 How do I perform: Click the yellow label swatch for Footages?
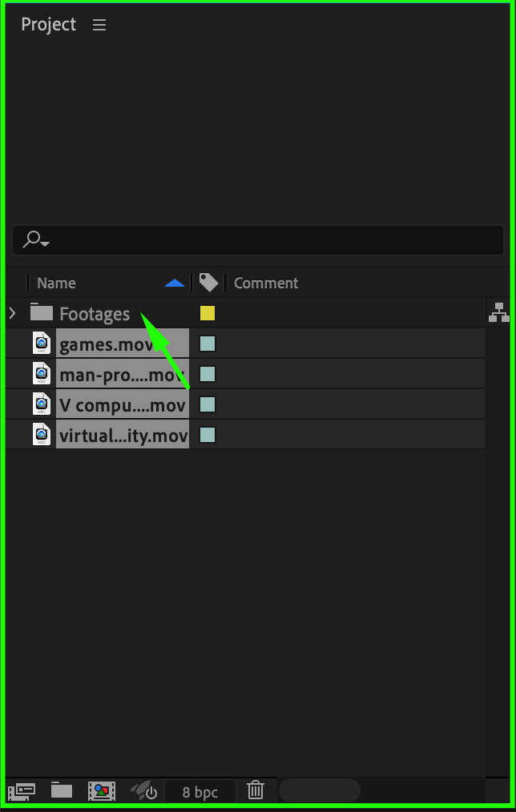(208, 313)
